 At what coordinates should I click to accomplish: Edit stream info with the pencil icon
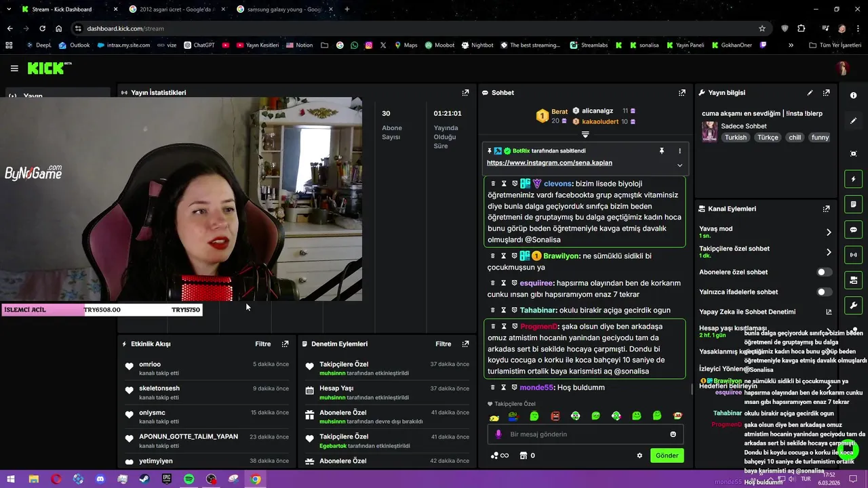810,93
